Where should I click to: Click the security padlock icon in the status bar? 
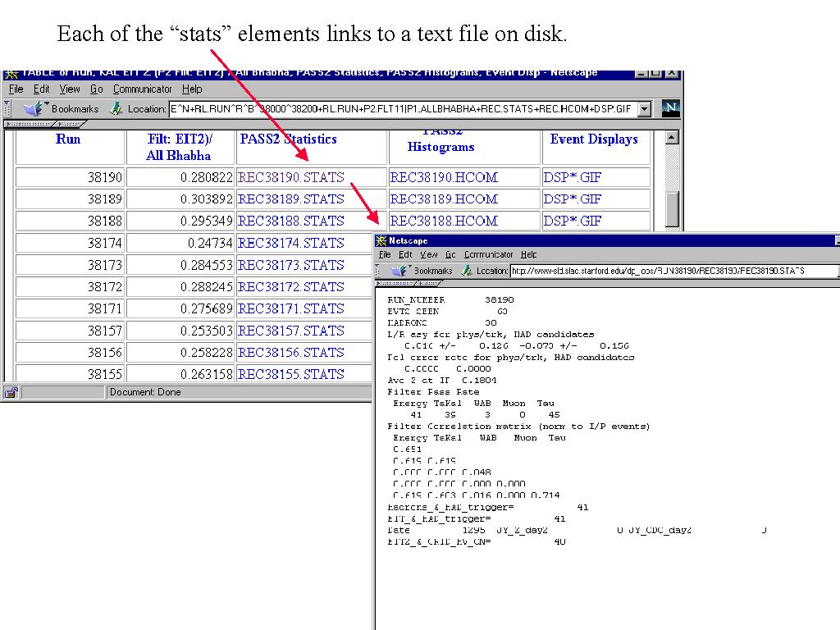(x=11, y=392)
